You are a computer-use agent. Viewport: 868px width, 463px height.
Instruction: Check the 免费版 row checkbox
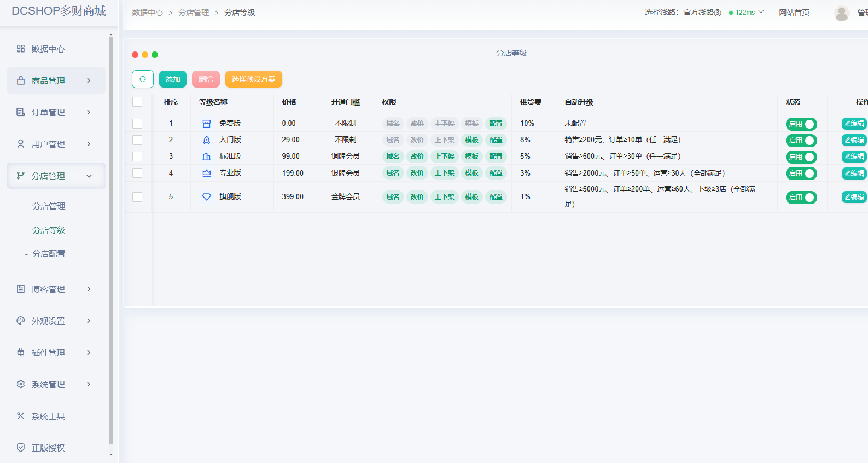137,124
